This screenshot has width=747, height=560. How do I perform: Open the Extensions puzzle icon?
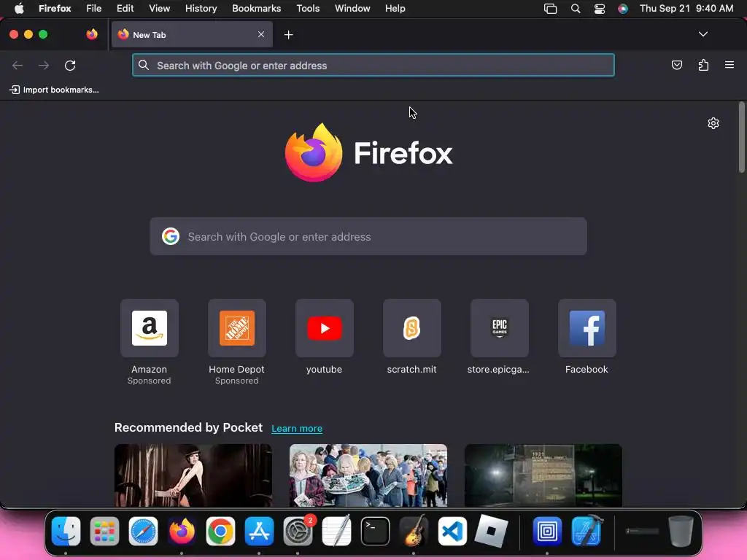pos(703,65)
